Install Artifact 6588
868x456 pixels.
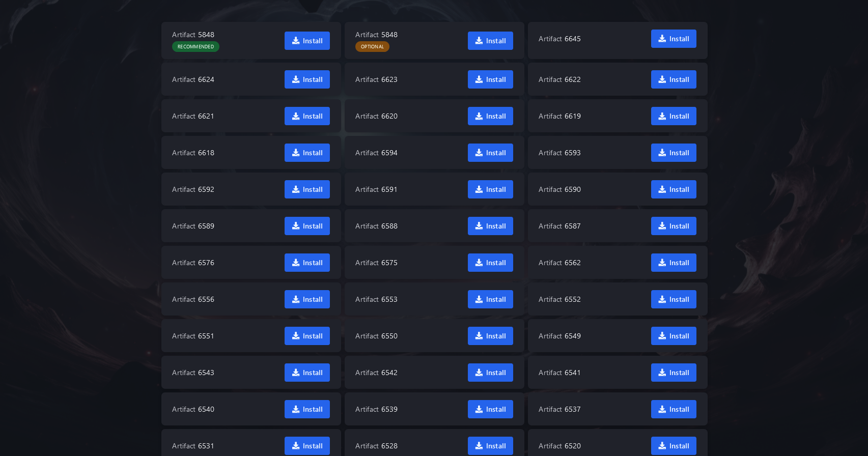pyautogui.click(x=490, y=226)
